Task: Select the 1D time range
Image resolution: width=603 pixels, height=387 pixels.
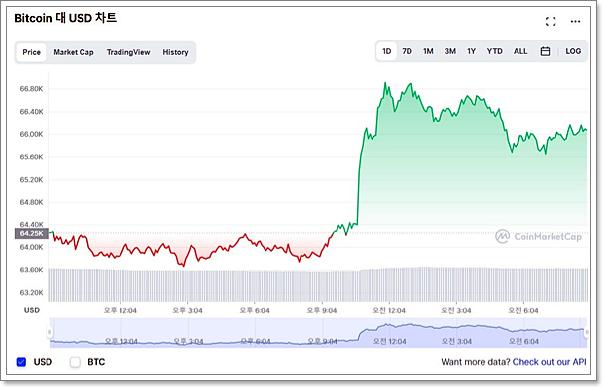Action: pyautogui.click(x=386, y=51)
